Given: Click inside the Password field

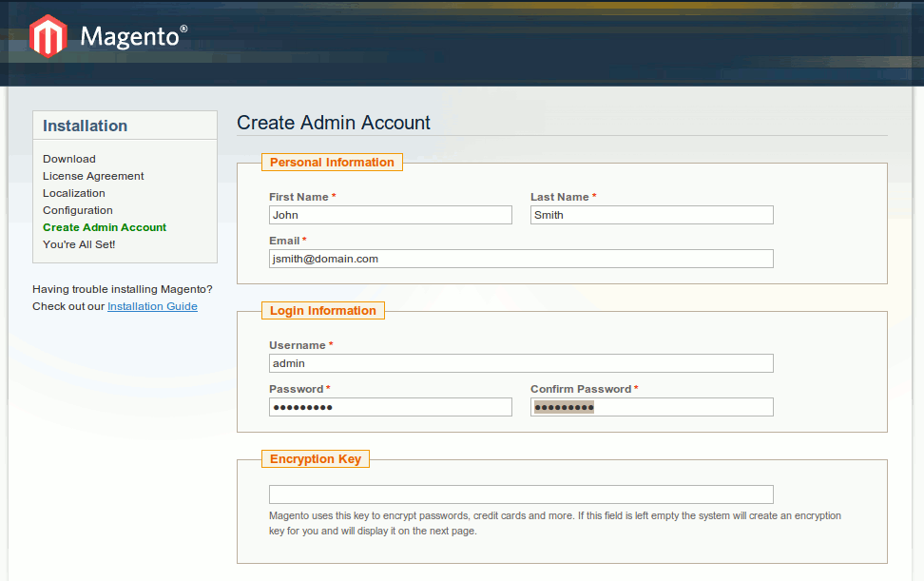Looking at the screenshot, I should tap(390, 407).
